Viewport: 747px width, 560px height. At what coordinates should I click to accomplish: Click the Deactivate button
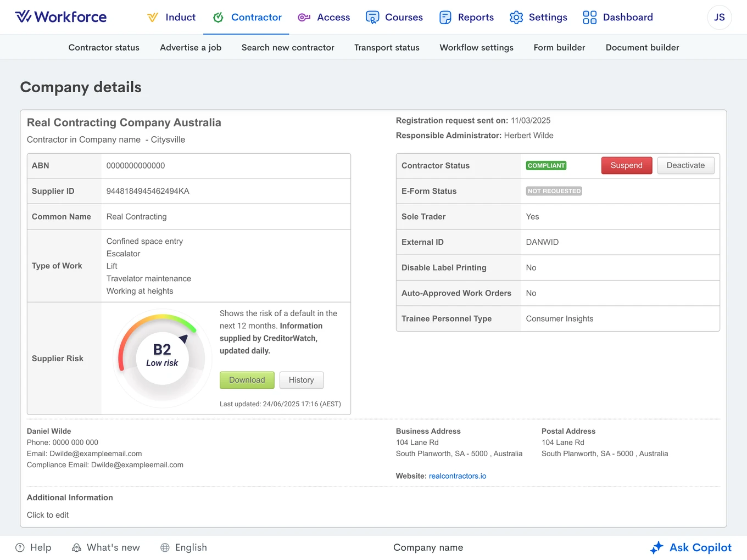tap(685, 165)
